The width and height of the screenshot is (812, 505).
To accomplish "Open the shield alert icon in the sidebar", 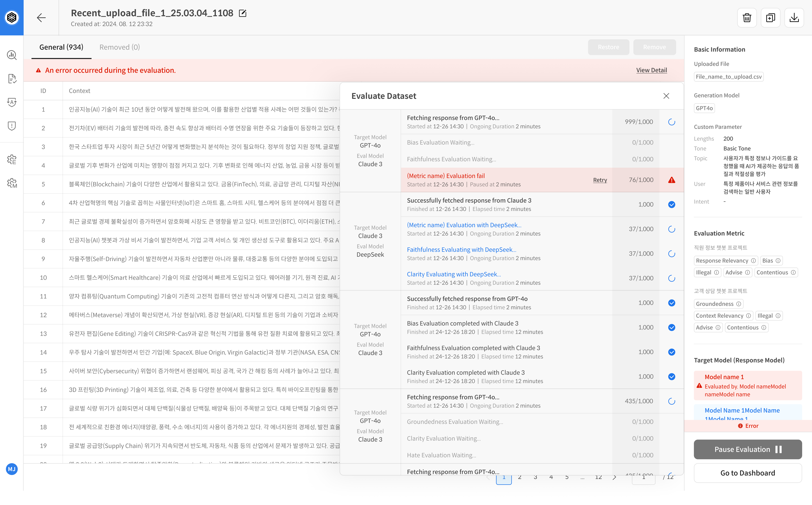I will tap(12, 126).
